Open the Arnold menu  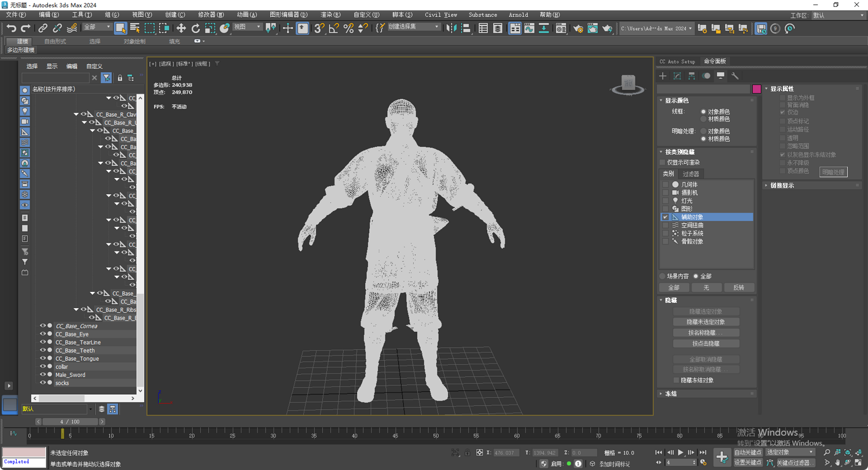tap(518, 15)
